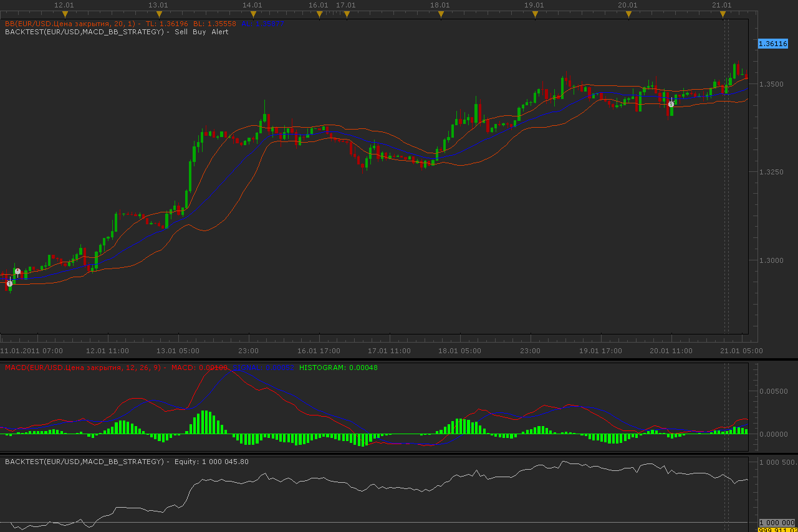Viewport: 798px width, 532px height.
Task: Click the 16.01 date marker triangle
Action: point(319,14)
